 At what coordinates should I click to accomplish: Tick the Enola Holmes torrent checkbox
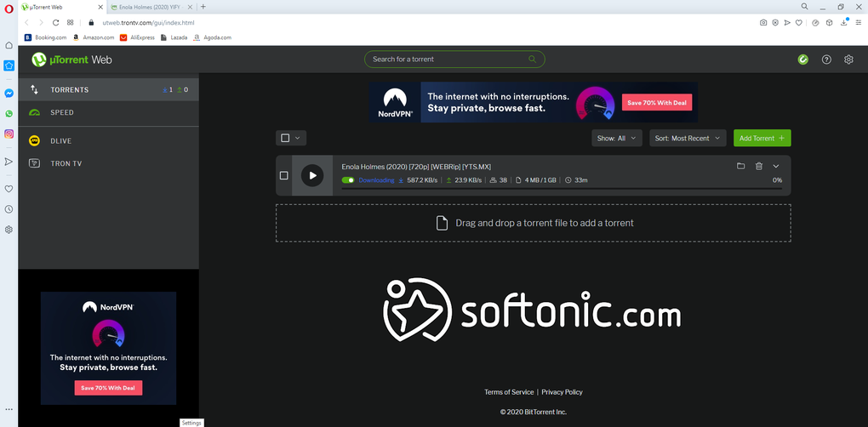click(284, 175)
